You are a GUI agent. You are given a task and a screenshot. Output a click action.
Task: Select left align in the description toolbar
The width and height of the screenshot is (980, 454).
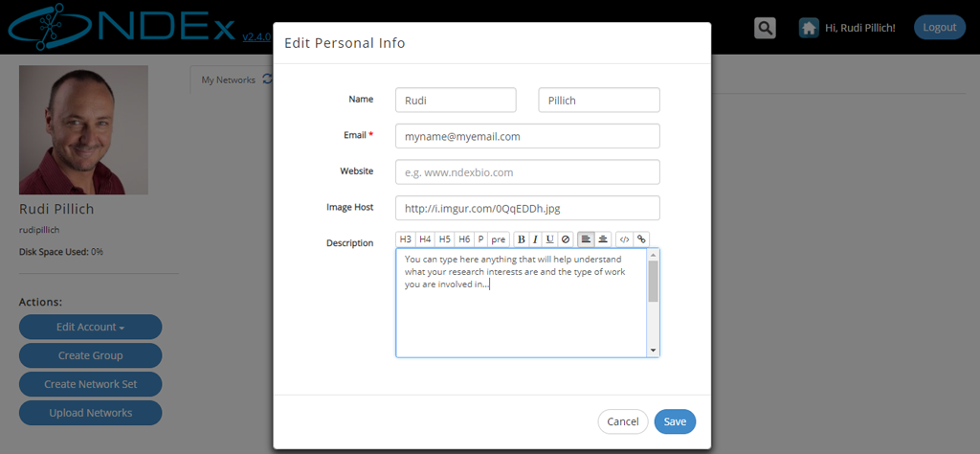(x=586, y=238)
